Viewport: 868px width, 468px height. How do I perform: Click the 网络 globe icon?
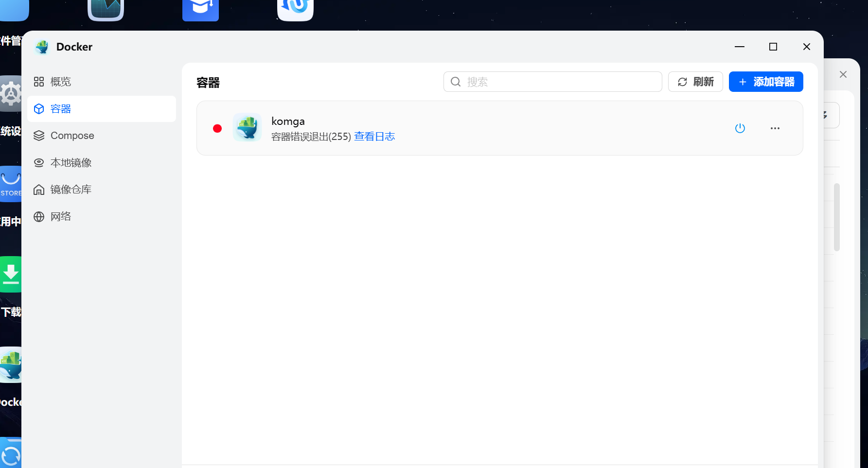[x=39, y=217]
